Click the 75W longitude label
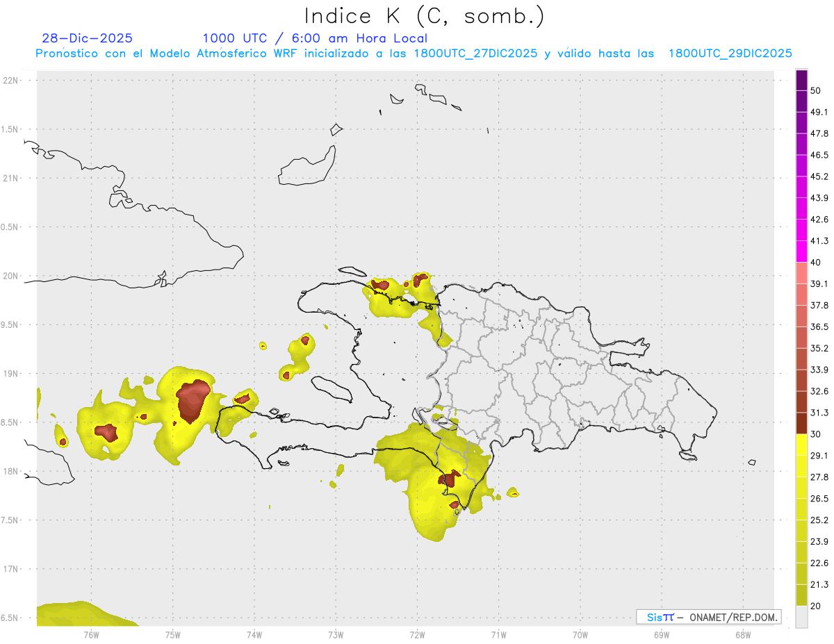The width and height of the screenshot is (834, 644). coord(173,634)
